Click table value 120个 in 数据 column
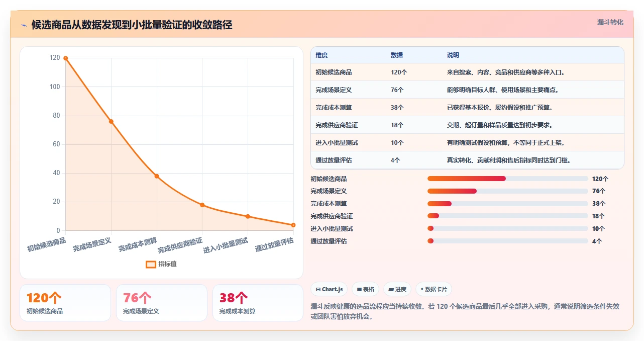Viewport: 644px width, 341px height. coord(399,72)
